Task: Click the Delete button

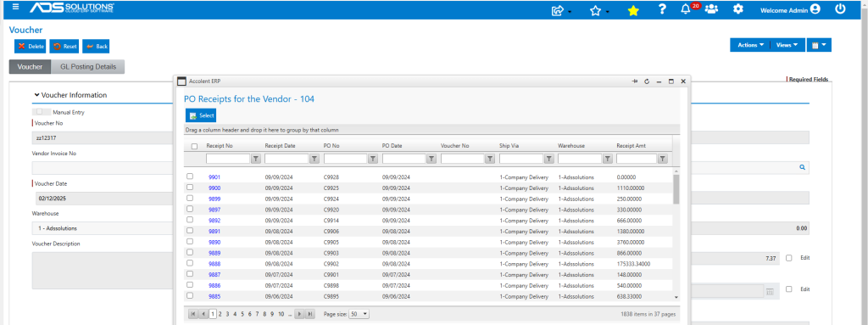Action: [31, 46]
